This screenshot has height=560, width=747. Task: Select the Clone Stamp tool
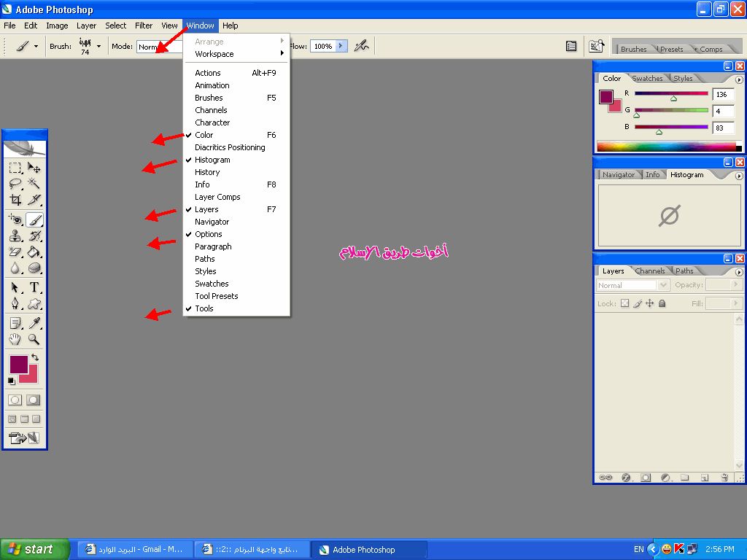pos(15,236)
